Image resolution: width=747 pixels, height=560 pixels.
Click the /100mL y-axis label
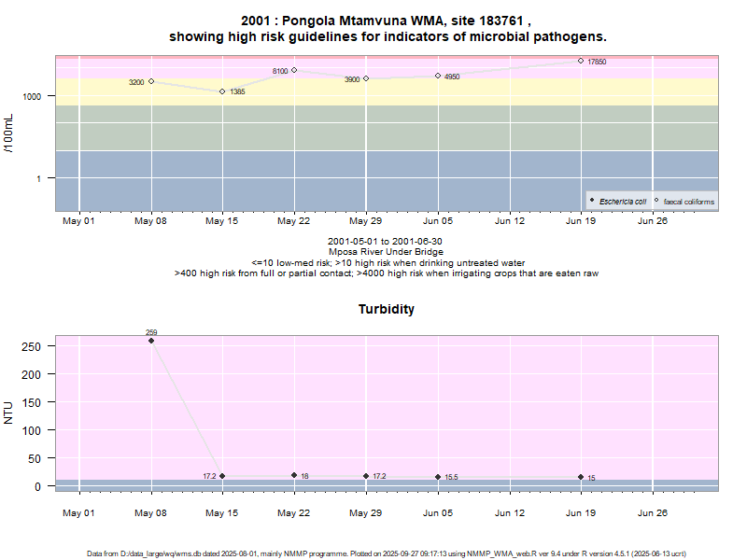(10, 133)
